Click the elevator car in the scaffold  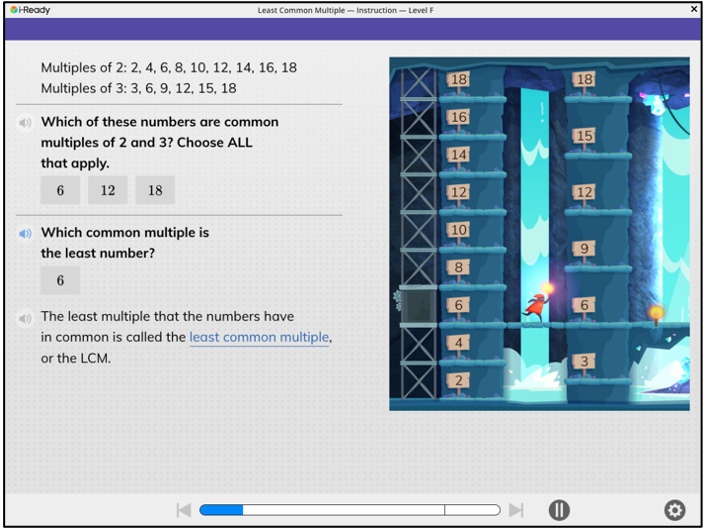tap(418, 306)
